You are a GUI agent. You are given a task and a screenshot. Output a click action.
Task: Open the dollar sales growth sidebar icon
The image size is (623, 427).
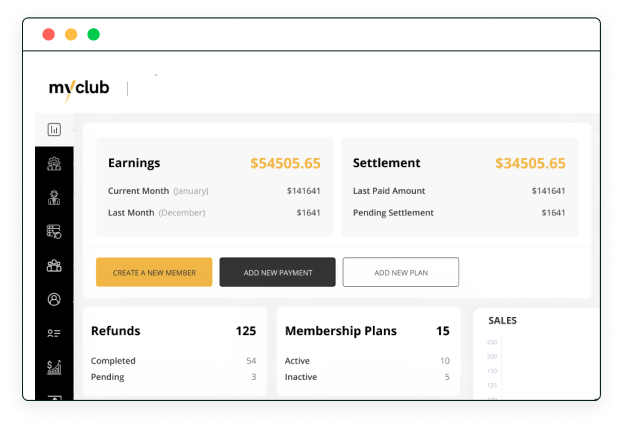pos(54,367)
